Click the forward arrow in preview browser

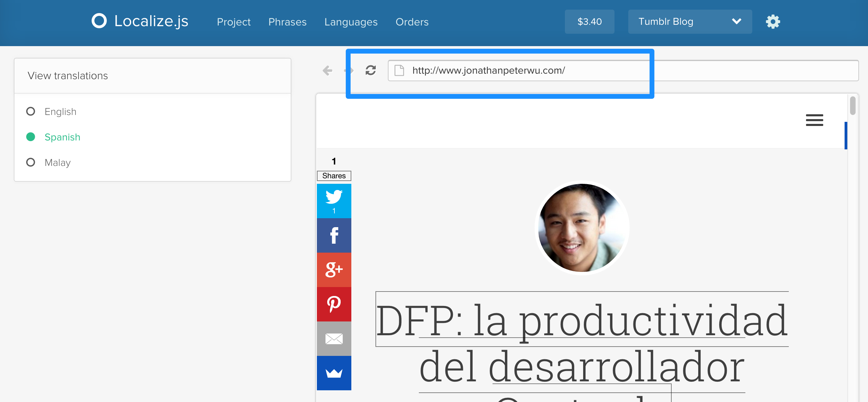349,71
